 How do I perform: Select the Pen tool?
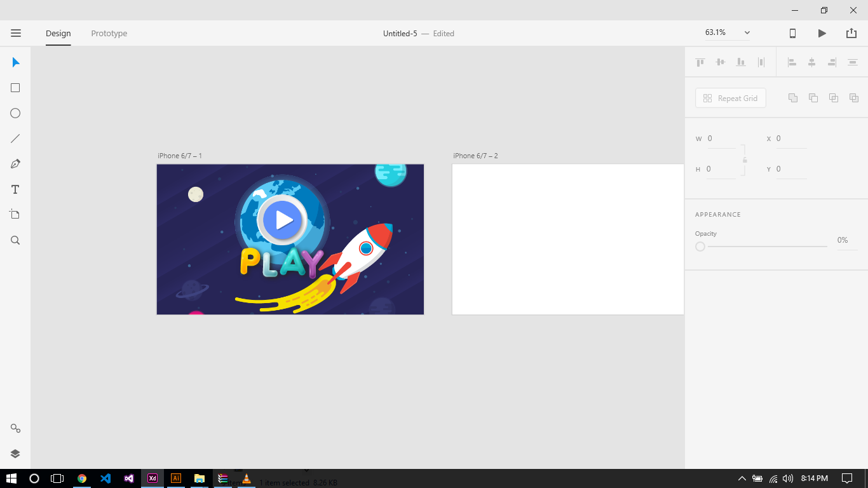coord(15,164)
